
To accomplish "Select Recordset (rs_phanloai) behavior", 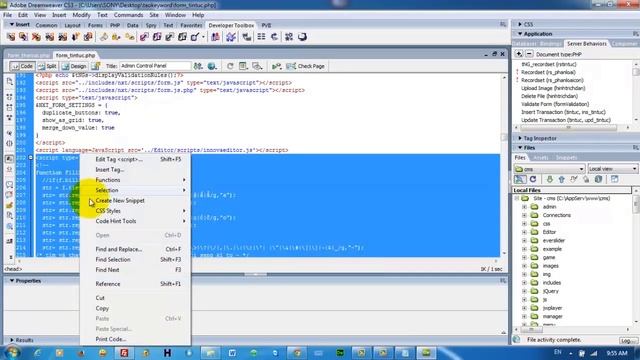I will 548,72.
